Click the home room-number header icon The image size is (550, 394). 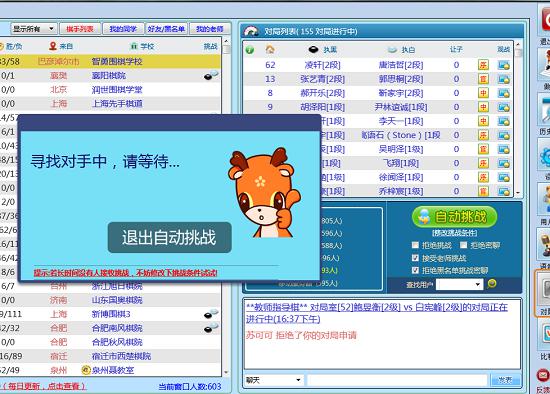[270, 49]
